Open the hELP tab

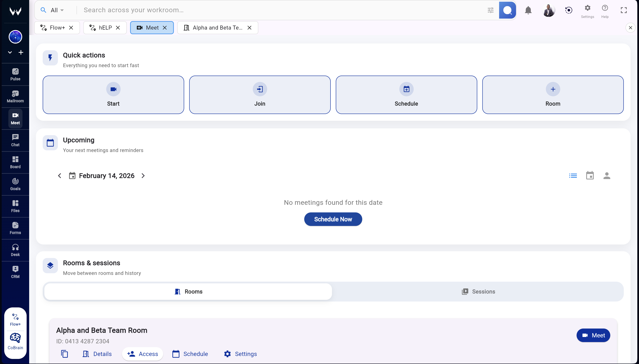click(x=105, y=27)
